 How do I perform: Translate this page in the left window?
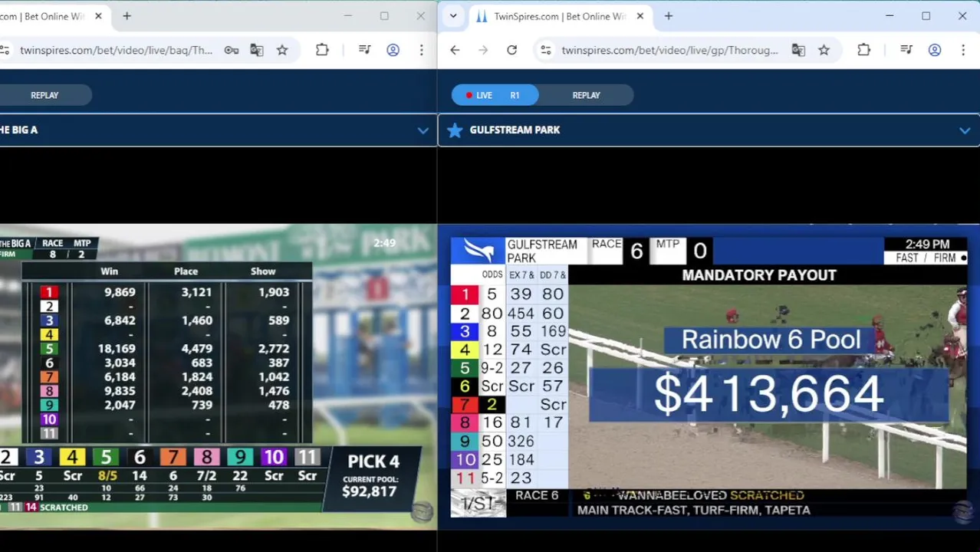coord(256,50)
